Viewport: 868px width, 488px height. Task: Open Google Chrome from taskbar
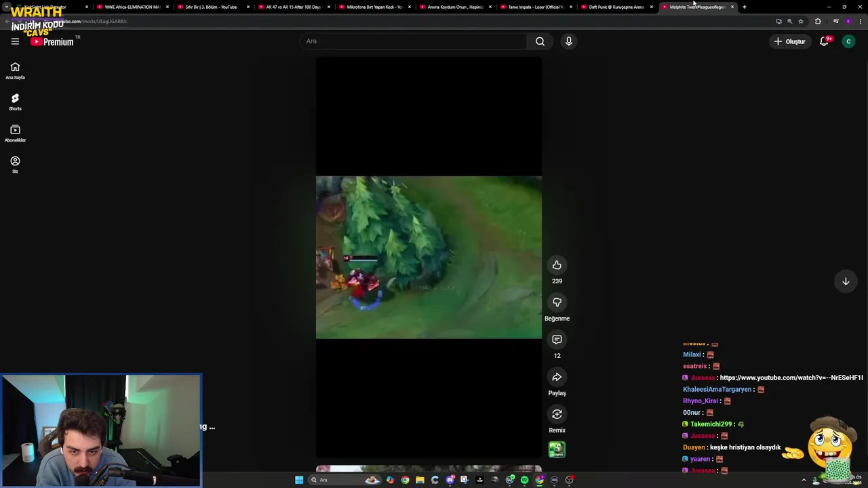point(405,480)
